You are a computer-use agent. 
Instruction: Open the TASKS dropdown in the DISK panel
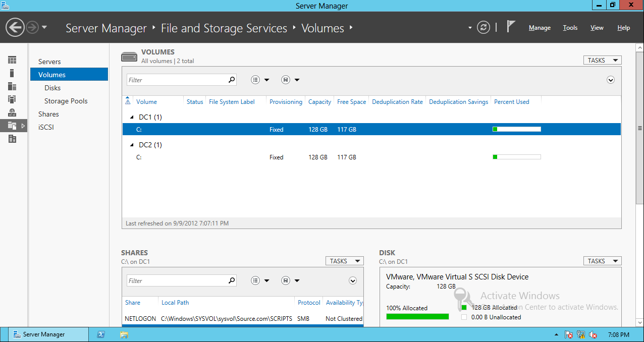click(x=602, y=261)
